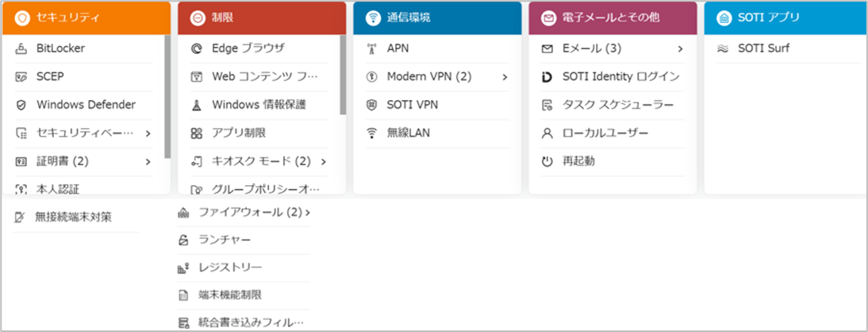Image resolution: width=868 pixels, height=332 pixels.
Task: Select the SOTI アプリ category header
Action: [x=786, y=17]
